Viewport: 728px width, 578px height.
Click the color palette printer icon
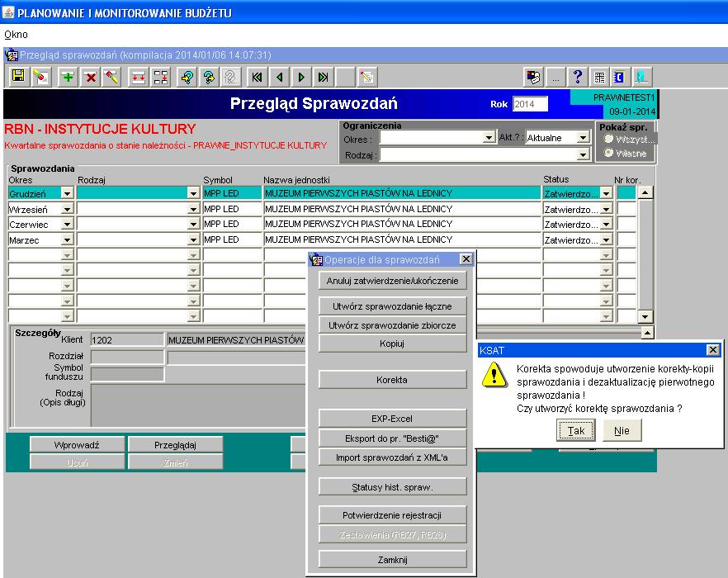pyautogui.click(x=533, y=76)
